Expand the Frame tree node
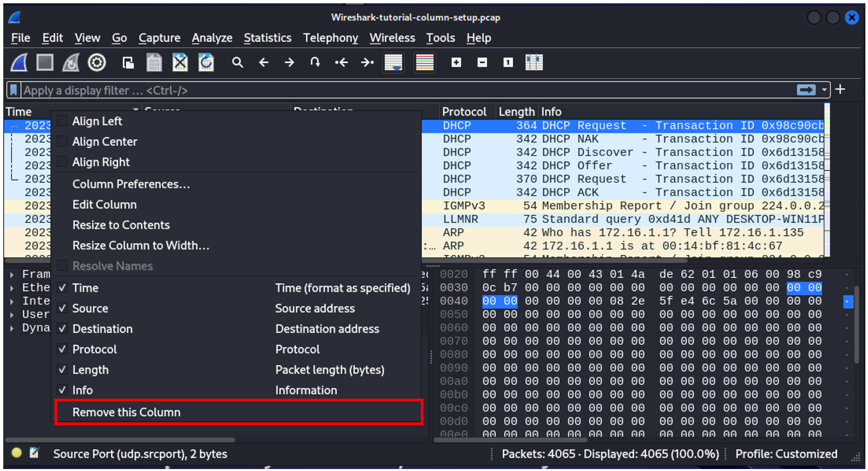 pos(13,274)
